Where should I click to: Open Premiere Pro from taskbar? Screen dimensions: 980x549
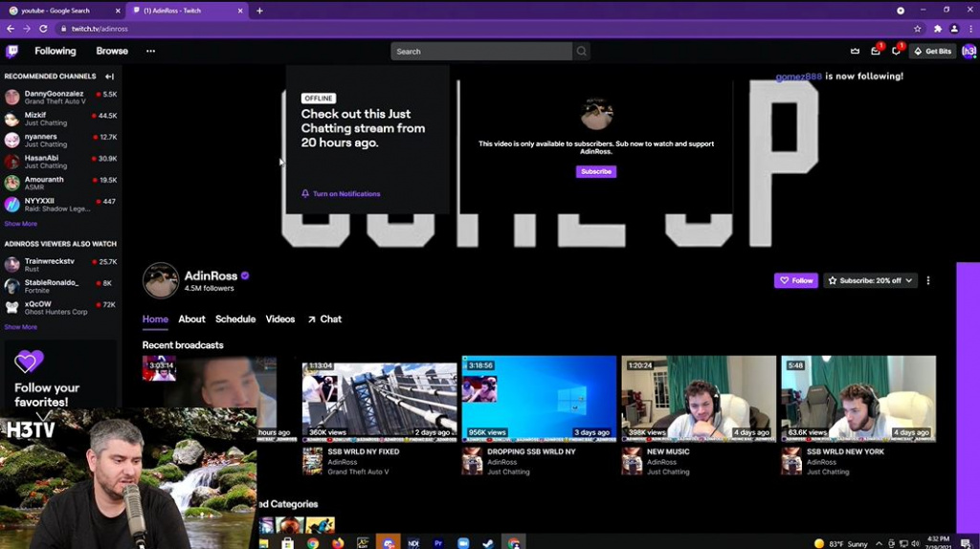point(438,543)
